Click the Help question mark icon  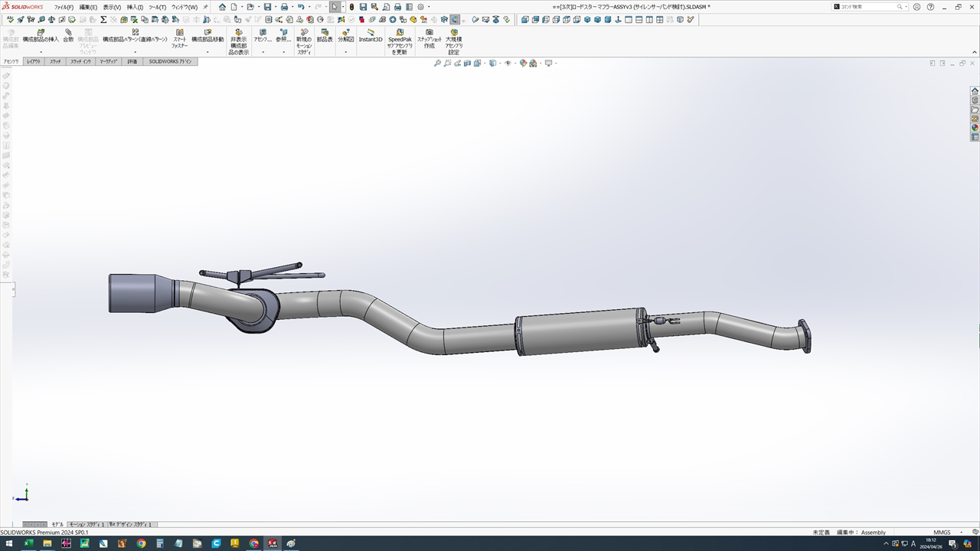click(x=930, y=7)
